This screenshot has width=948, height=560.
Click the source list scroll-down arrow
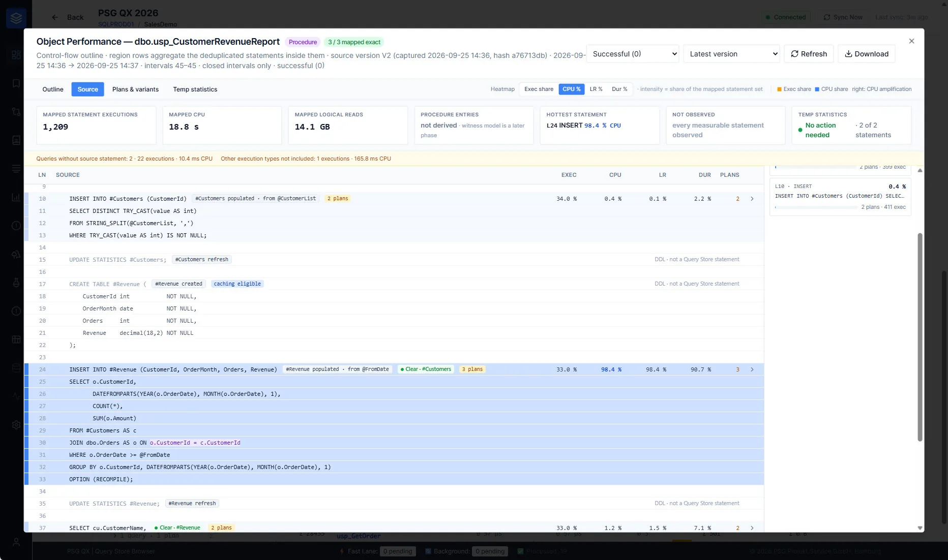920,528
